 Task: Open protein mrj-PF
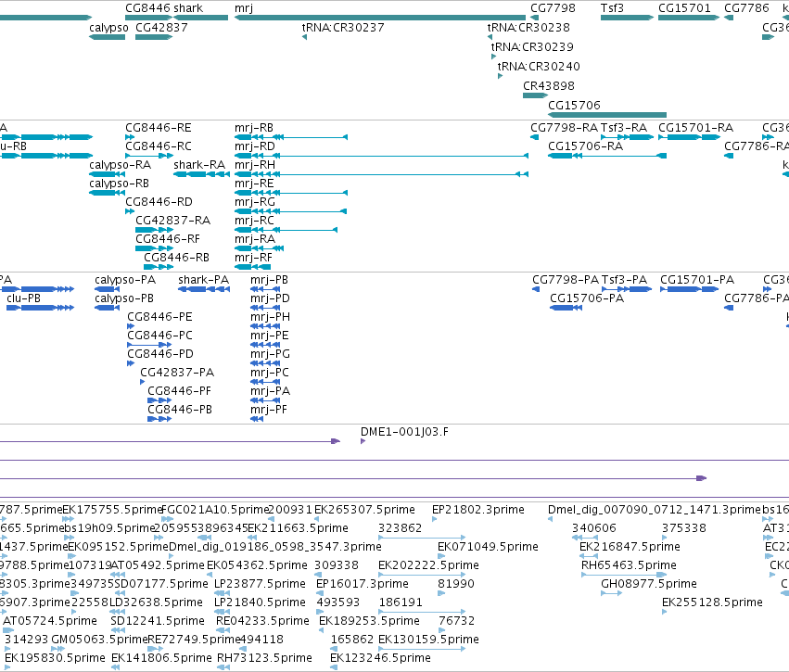coord(257,418)
